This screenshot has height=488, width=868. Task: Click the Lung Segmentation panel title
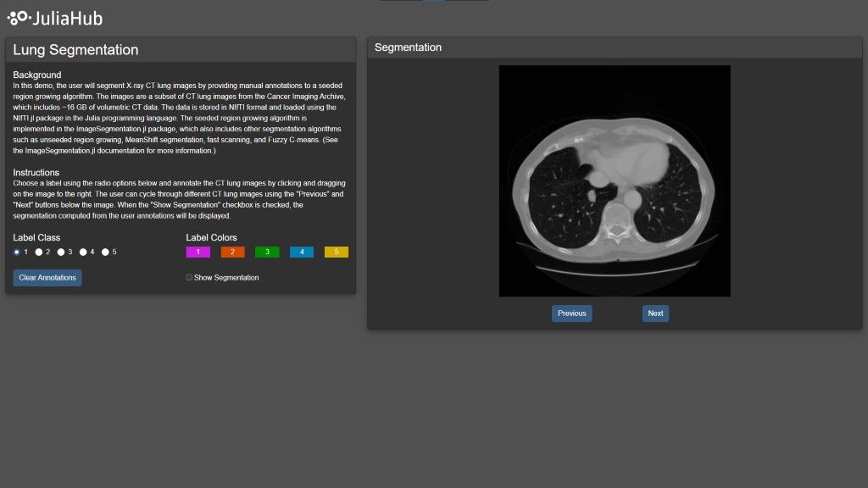pyautogui.click(x=75, y=50)
